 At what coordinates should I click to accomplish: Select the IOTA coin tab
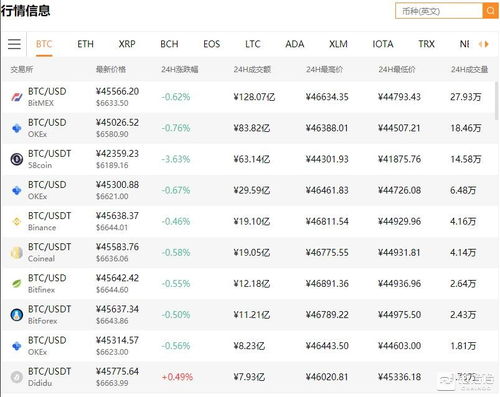383,44
